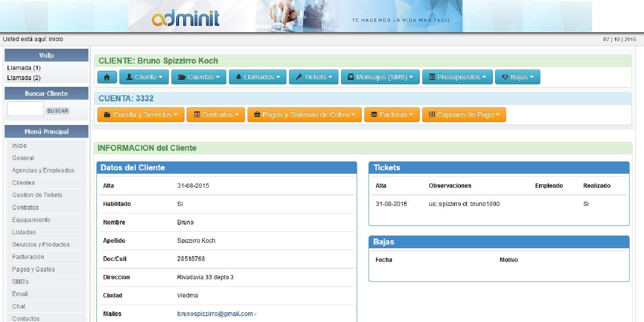Expand the Cuenta y Servicios menu
The width and height of the screenshot is (644, 322).
140,115
